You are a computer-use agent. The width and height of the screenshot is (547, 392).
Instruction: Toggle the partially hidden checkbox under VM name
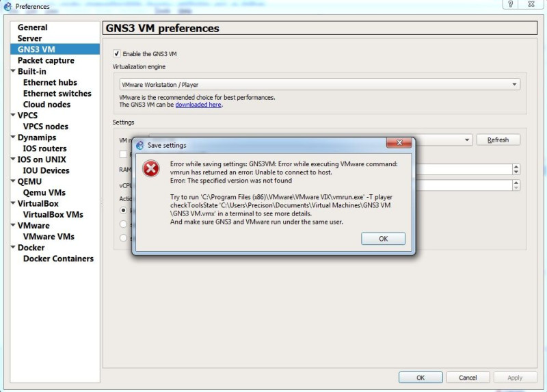point(123,154)
